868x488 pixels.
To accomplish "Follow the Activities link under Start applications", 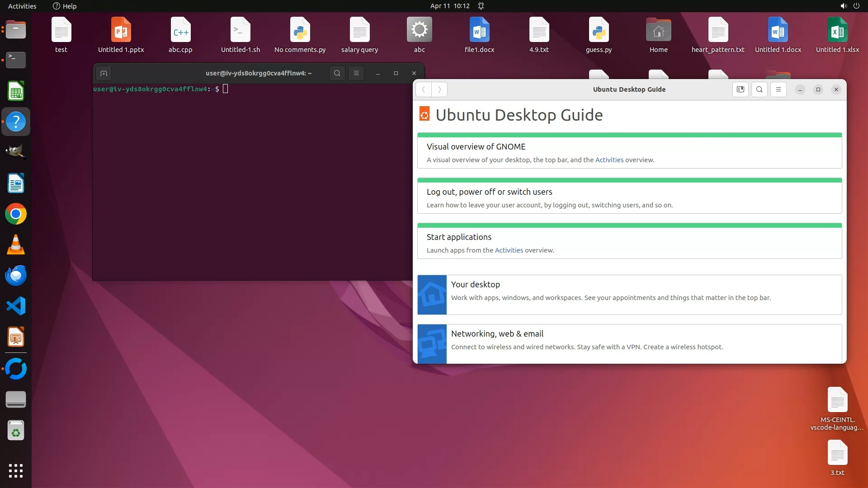I will coord(509,250).
